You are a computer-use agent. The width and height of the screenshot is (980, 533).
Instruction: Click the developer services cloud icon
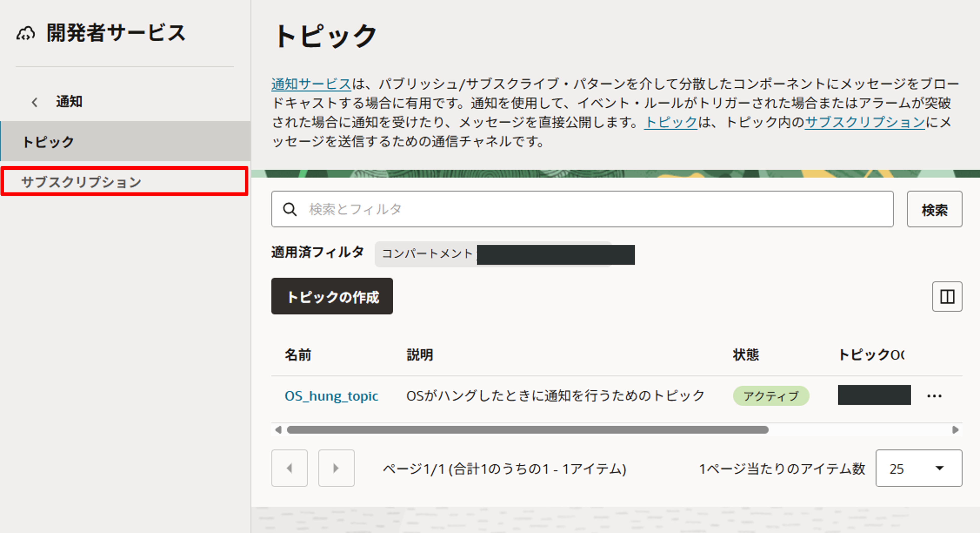(25, 33)
